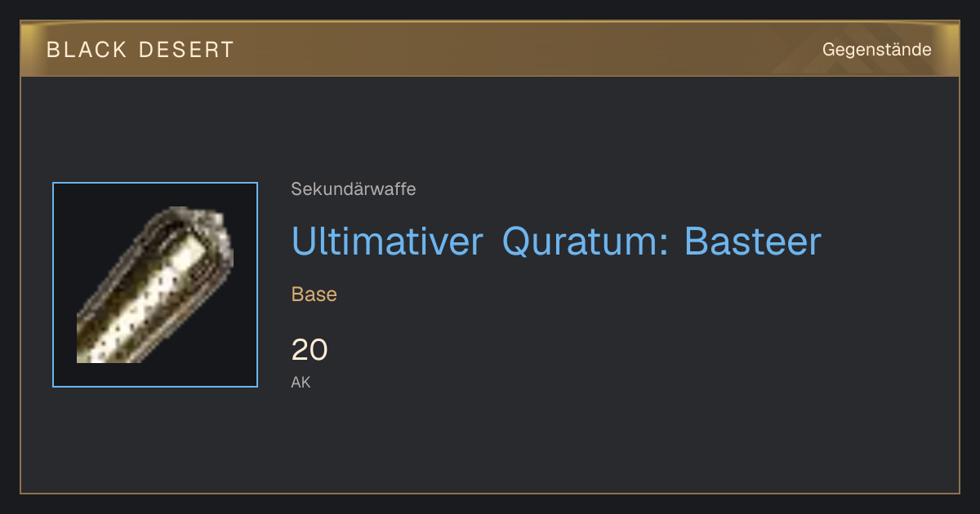Click the blue-framed item thumbnail box
This screenshot has height=514, width=980.
[x=155, y=285]
